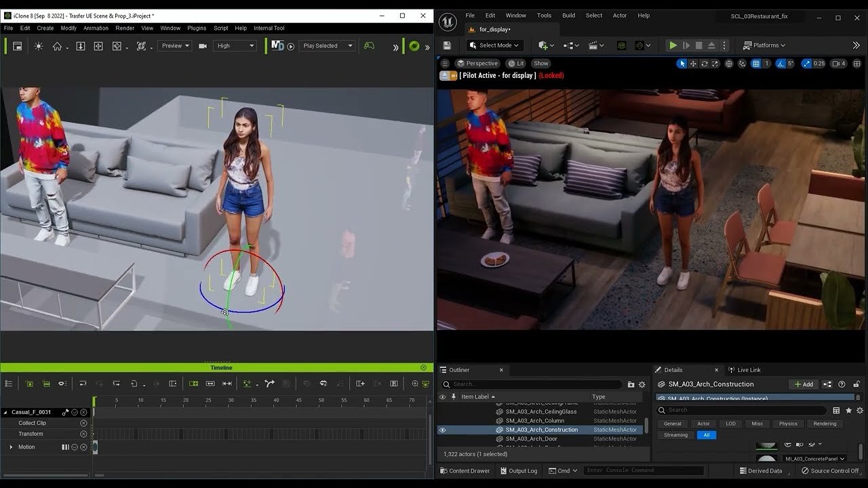Image resolution: width=868 pixels, height=488 pixels.
Task: Click the Eject pilot icon in viewport
Action: pos(445,75)
